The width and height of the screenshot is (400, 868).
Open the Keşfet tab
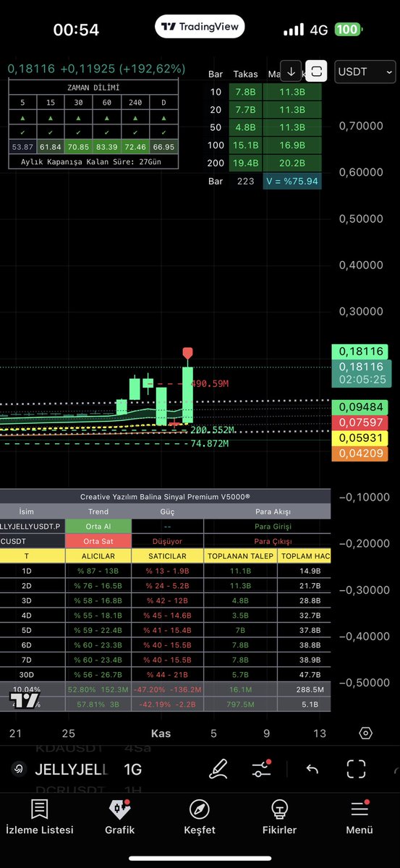coord(199,817)
